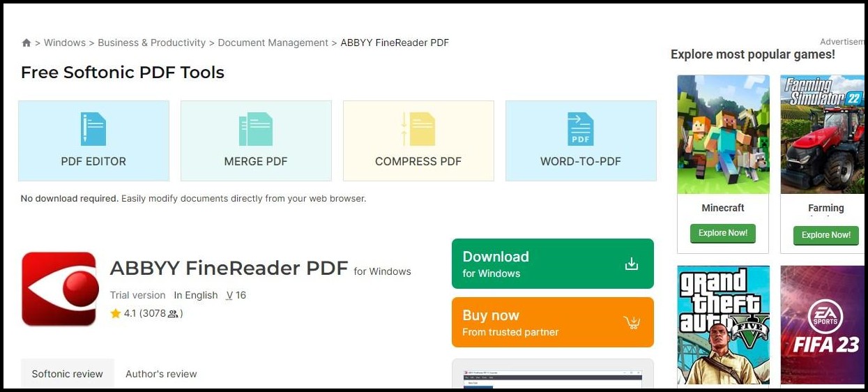This screenshot has width=868, height=392.
Task: Click the Free Softonic PDF Tools heading
Action: 123,73
